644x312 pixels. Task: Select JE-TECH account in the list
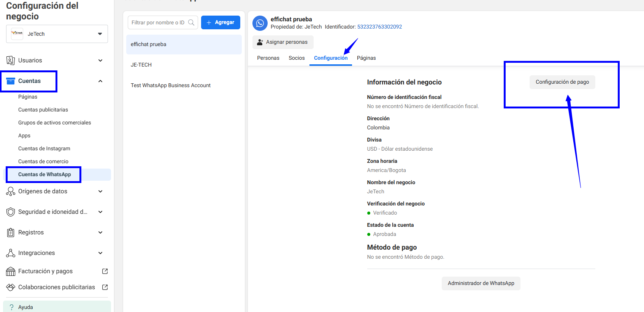pyautogui.click(x=141, y=65)
